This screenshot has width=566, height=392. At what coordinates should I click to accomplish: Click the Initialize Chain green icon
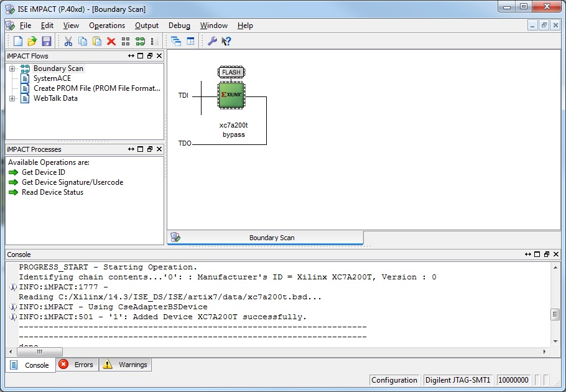[140, 41]
